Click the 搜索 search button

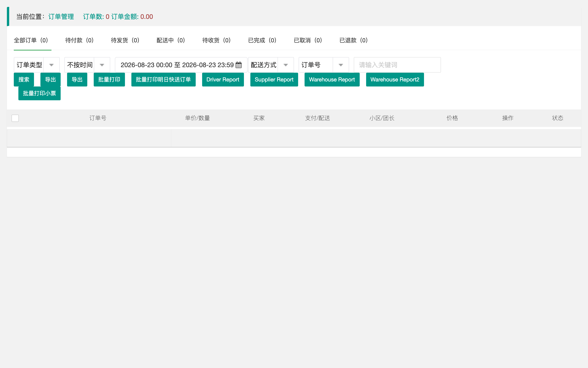24,80
